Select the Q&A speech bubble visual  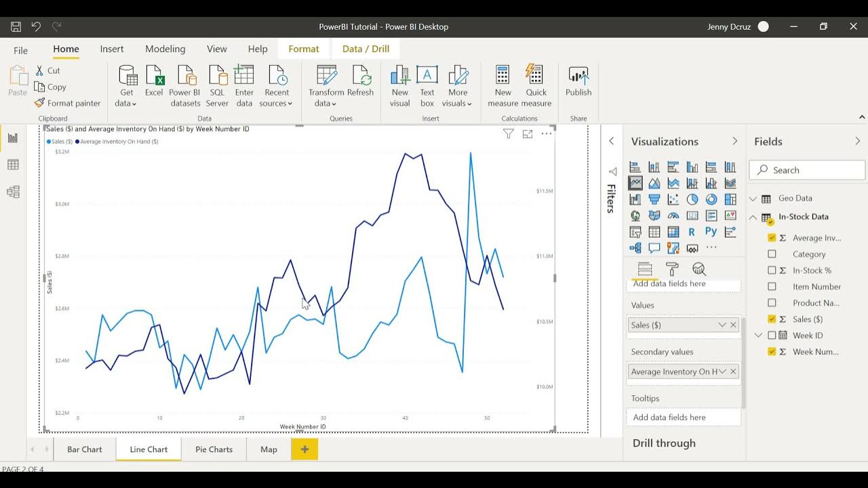pos(654,248)
